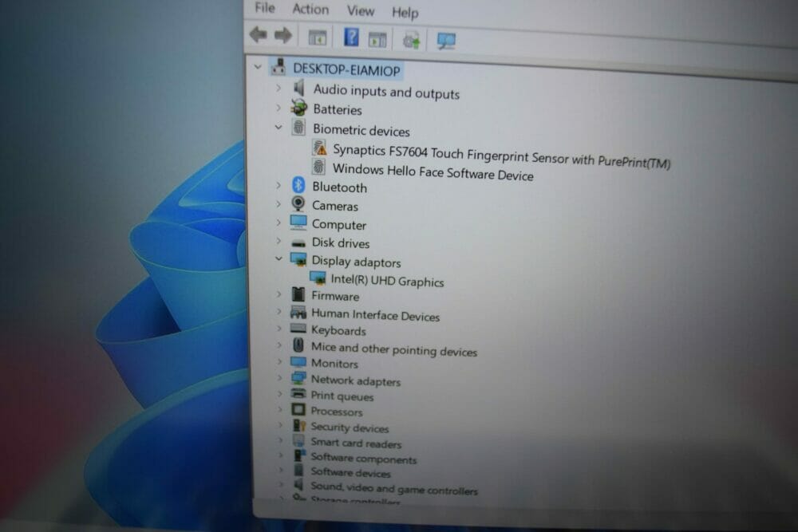
Task: Select the 'Software components' label
Action: (364, 459)
